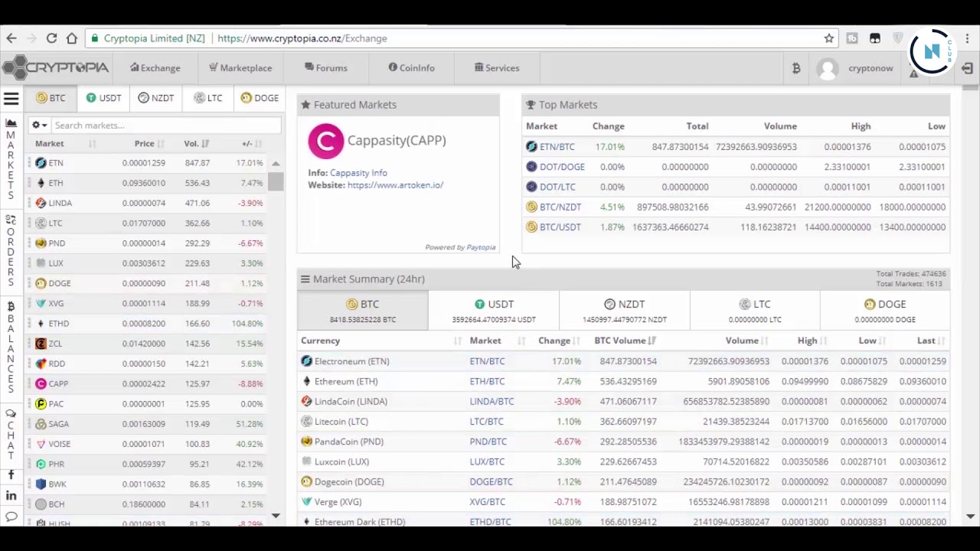Viewport: 980px width, 551px height.
Task: Open the CoinInfo menu
Action: (x=411, y=68)
